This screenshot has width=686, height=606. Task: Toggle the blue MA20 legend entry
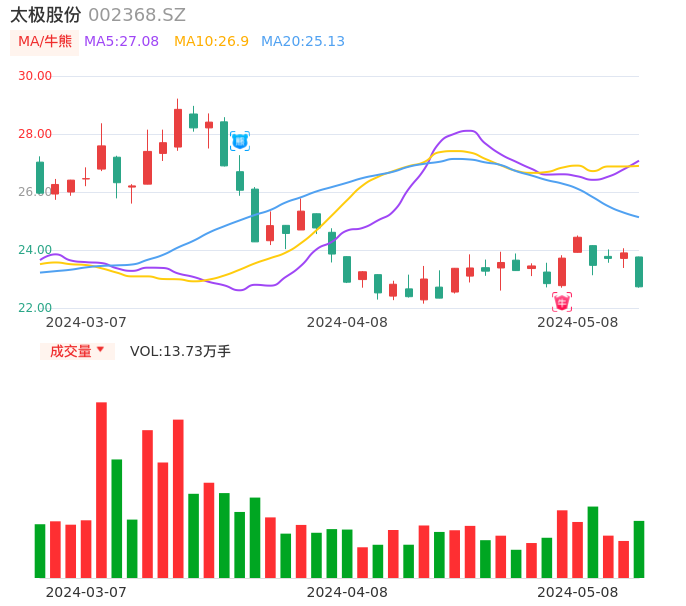302,42
